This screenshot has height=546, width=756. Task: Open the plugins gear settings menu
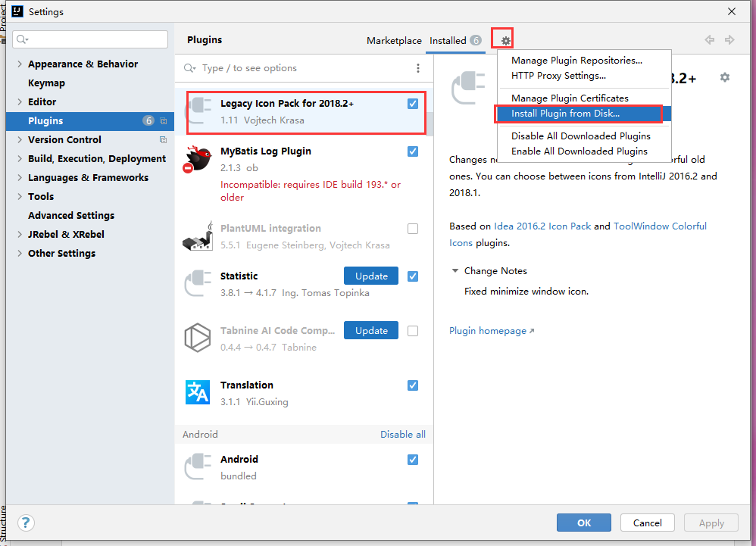click(505, 41)
